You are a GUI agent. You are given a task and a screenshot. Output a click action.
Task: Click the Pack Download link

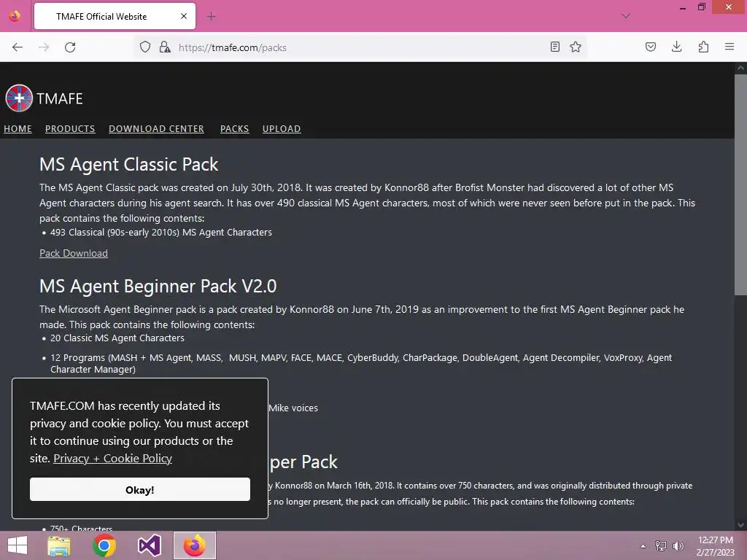click(74, 253)
